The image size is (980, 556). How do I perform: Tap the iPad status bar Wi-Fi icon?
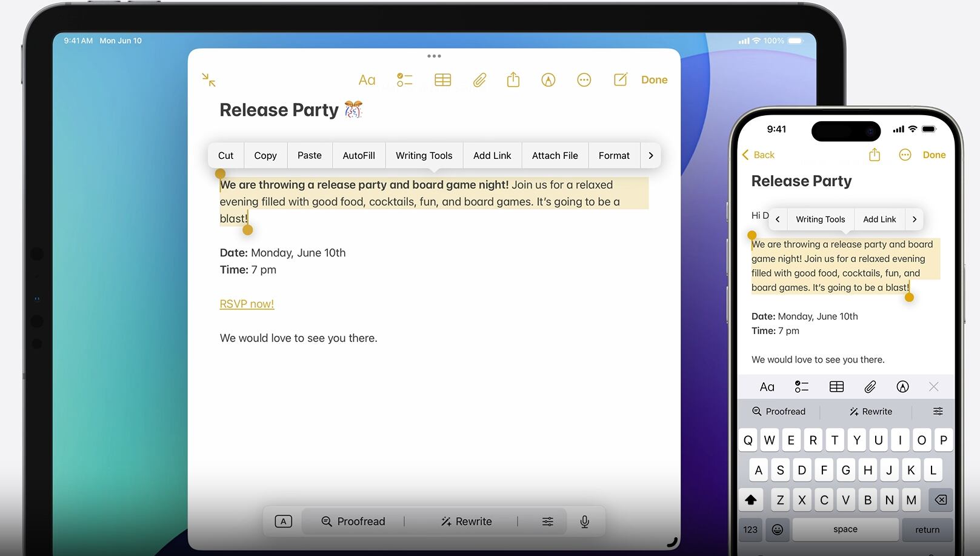pos(756,41)
